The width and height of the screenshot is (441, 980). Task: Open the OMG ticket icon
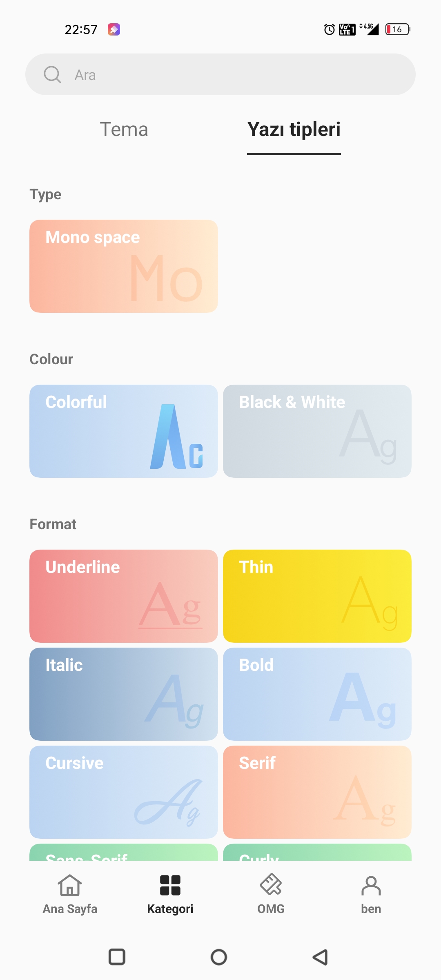(x=271, y=885)
